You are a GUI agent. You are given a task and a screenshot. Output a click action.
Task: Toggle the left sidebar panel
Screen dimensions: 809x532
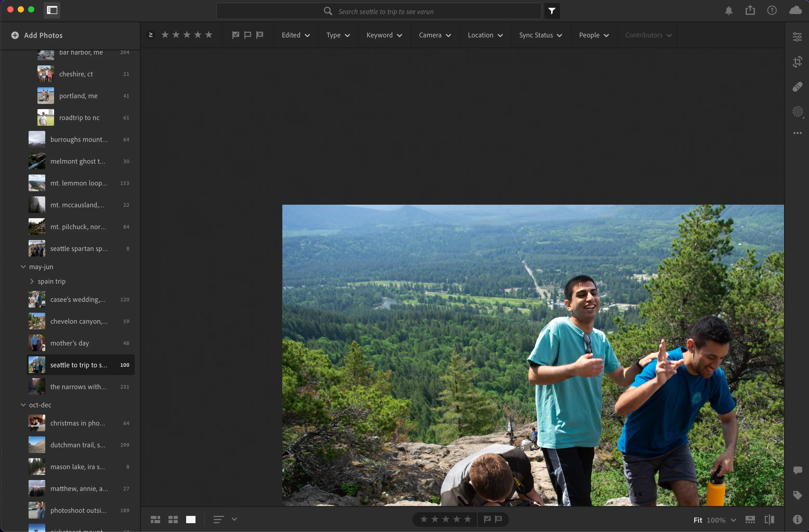(x=52, y=10)
